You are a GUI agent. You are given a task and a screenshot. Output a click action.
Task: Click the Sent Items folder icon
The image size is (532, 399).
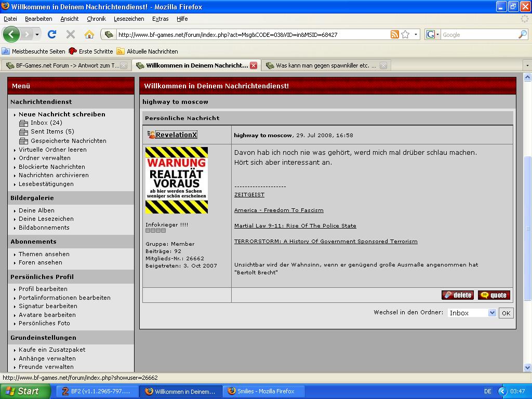[23, 132]
